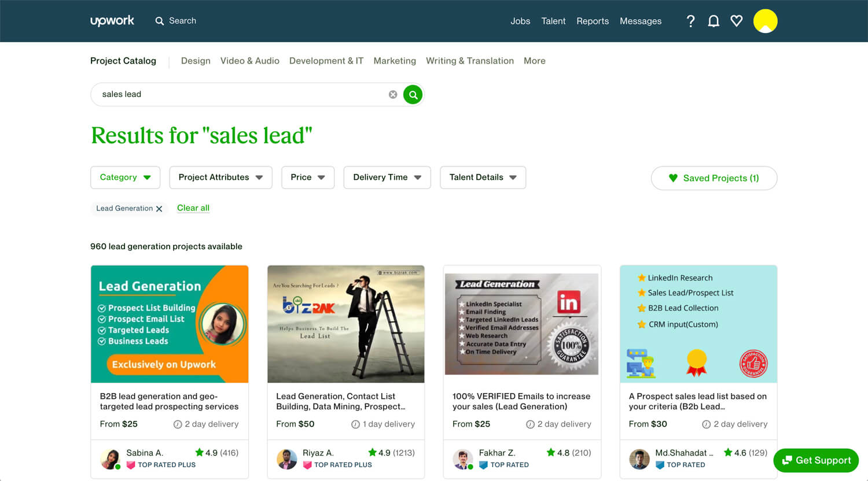The width and height of the screenshot is (868, 481).
Task: Click the Clear all link
Action: click(193, 208)
